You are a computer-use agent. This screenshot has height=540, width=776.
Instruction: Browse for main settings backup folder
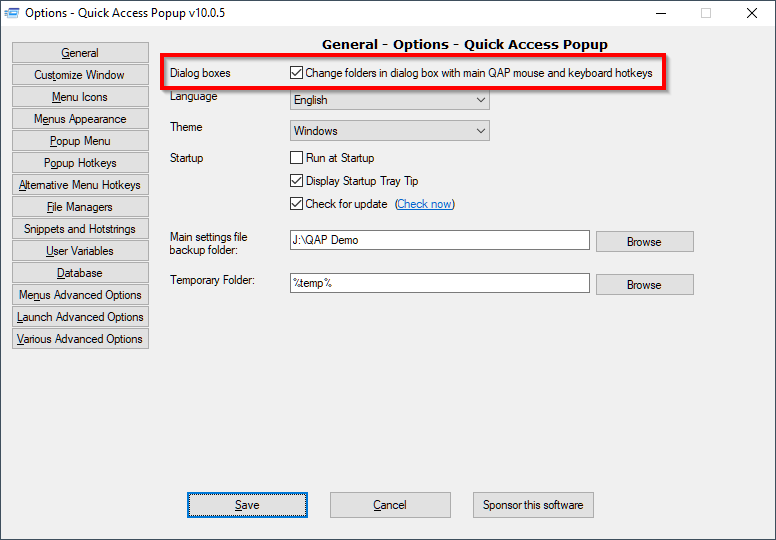pos(644,241)
